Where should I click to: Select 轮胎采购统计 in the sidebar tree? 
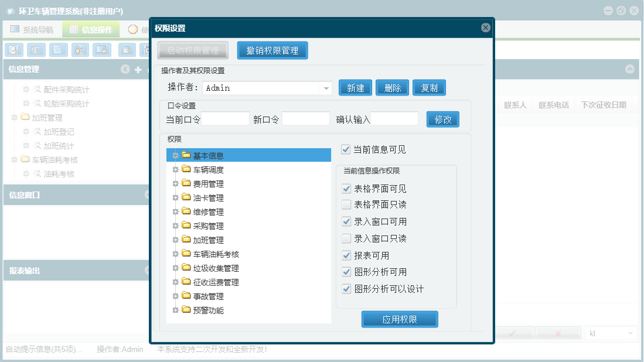pyautogui.click(x=66, y=104)
